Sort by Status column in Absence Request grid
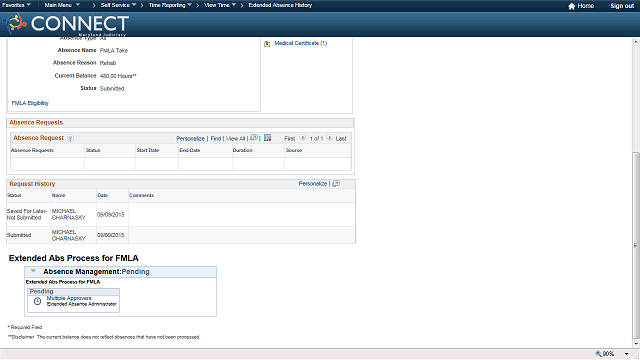 click(x=93, y=150)
